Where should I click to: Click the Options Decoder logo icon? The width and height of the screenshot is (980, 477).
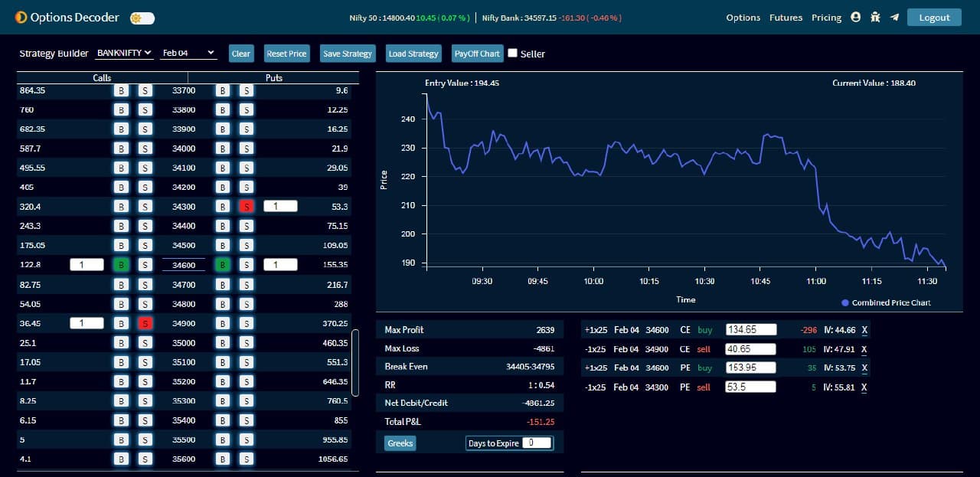click(21, 17)
